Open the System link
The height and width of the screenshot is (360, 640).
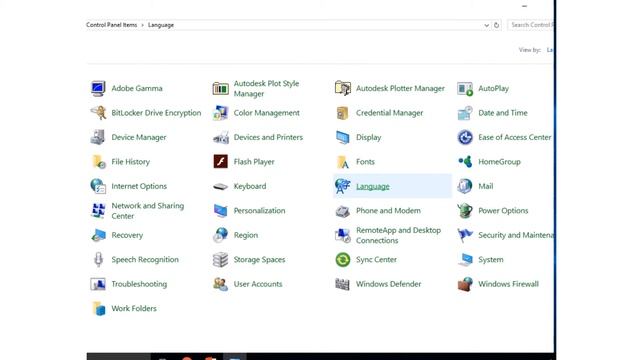[491, 260]
